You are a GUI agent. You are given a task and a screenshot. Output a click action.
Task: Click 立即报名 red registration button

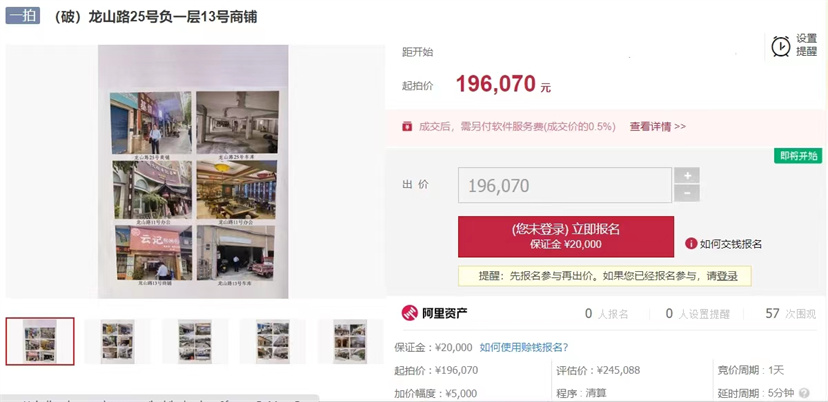(x=566, y=236)
